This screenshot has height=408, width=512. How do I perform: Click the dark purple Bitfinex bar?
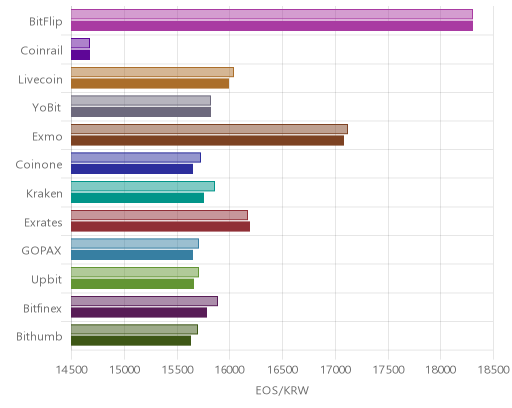(139, 313)
